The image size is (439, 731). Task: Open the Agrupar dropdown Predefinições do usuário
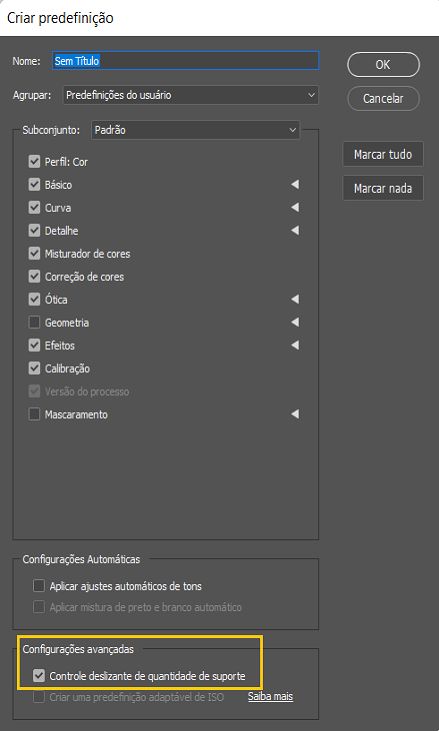[190, 95]
